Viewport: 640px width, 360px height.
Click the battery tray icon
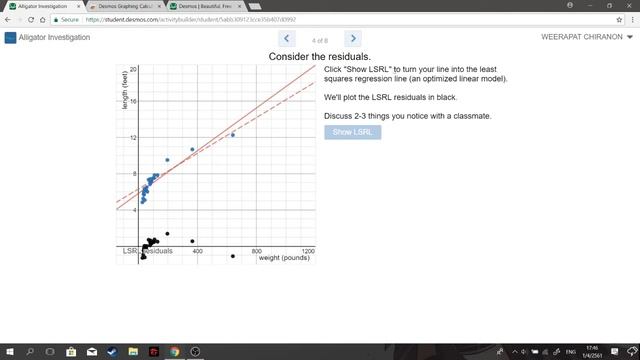535,351
